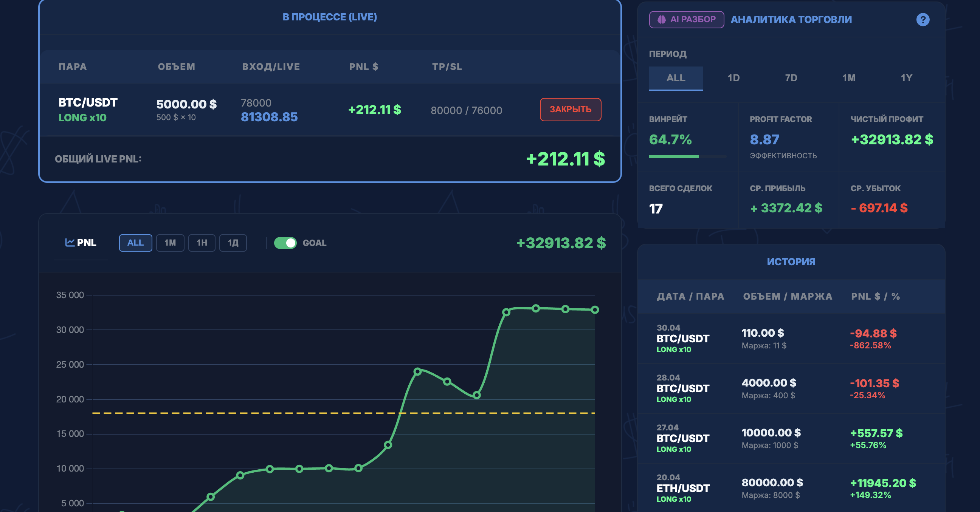This screenshot has width=980, height=512.
Task: Click the Чистый профит value +32913.82 $
Action: click(892, 139)
